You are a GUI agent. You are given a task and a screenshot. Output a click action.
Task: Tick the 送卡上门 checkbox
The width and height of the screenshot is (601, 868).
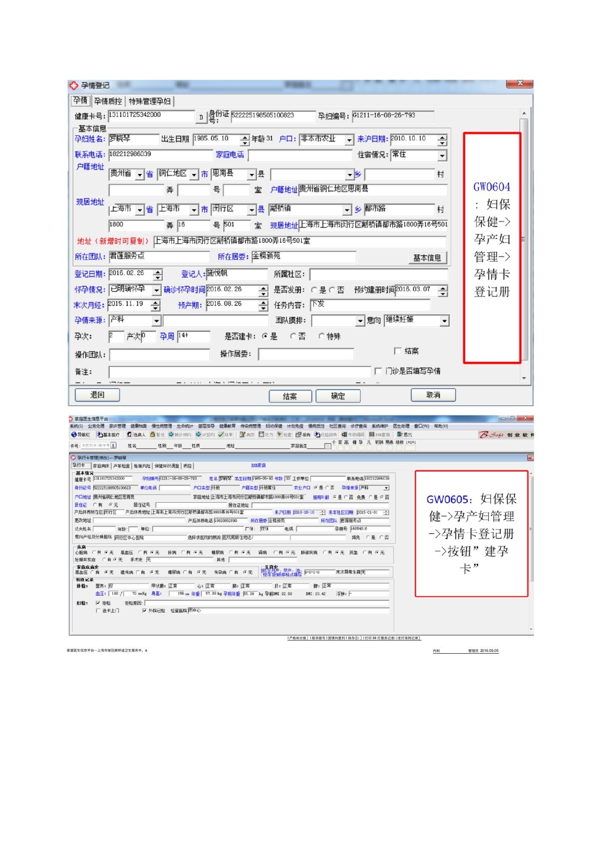click(x=98, y=611)
